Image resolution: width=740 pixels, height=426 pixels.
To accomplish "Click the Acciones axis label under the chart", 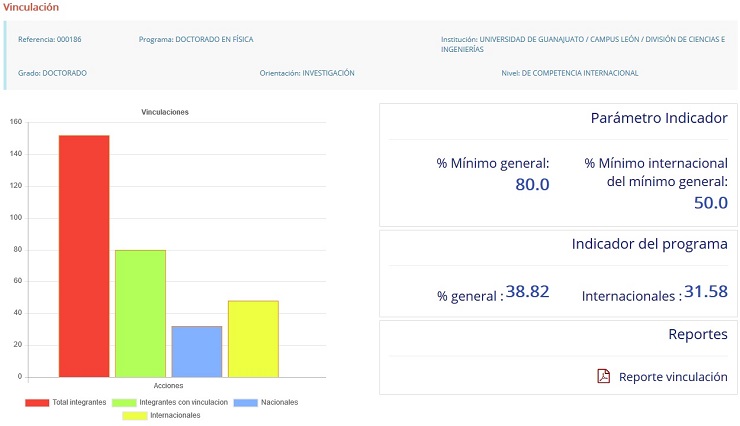I will coord(168,385).
